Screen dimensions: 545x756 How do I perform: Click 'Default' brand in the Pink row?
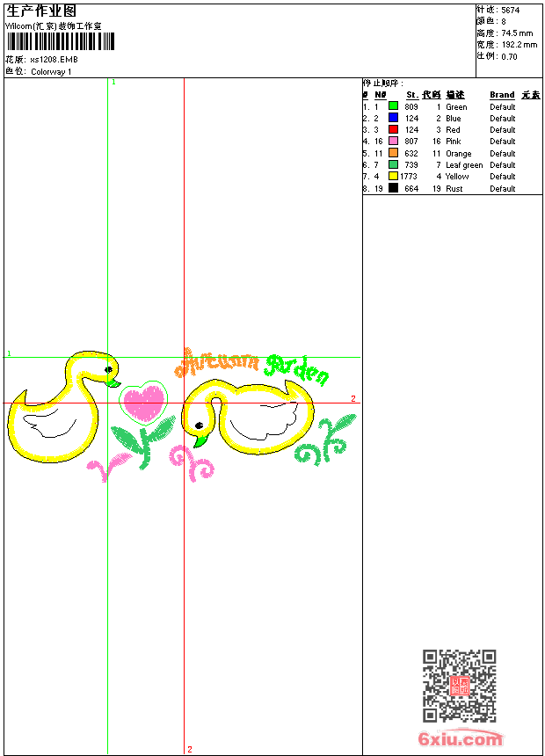click(503, 142)
